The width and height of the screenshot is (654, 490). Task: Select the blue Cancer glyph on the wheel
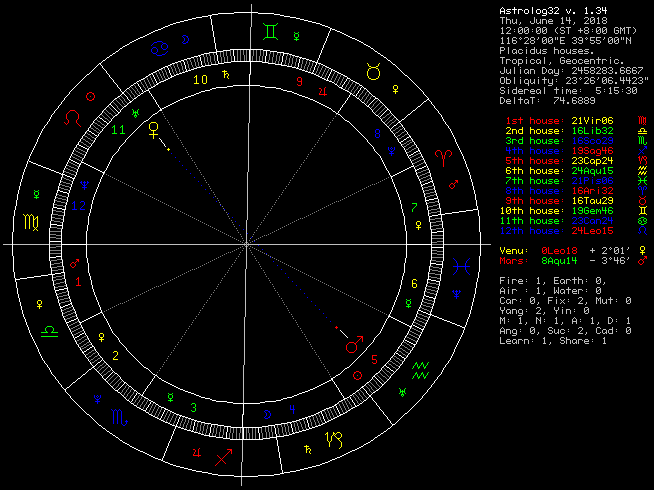pyautogui.click(x=159, y=46)
